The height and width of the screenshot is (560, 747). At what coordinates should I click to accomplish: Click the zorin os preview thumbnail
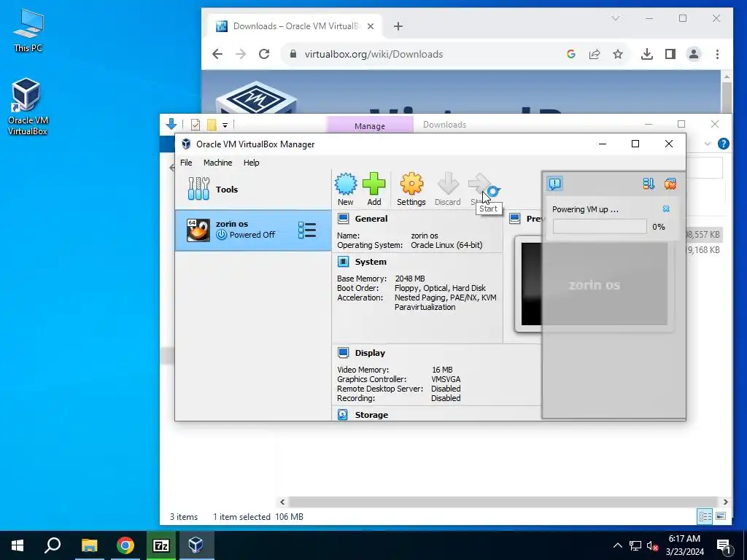(x=594, y=284)
